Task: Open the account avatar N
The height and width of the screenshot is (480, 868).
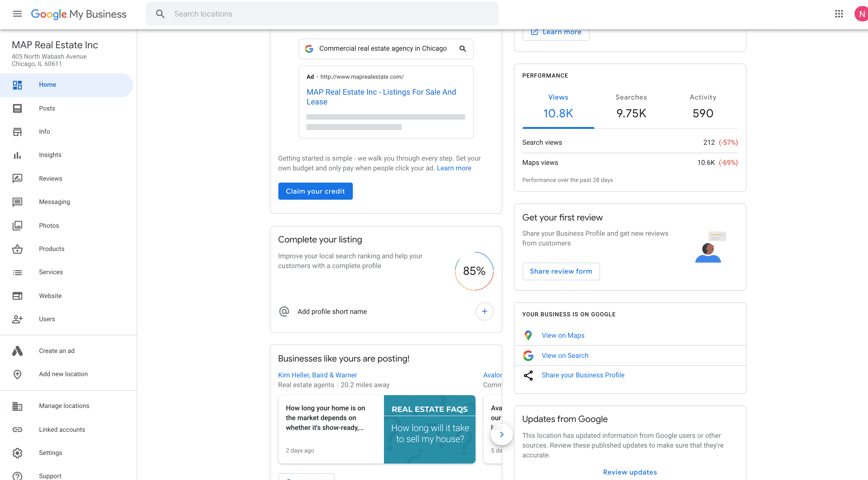Action: pos(861,14)
